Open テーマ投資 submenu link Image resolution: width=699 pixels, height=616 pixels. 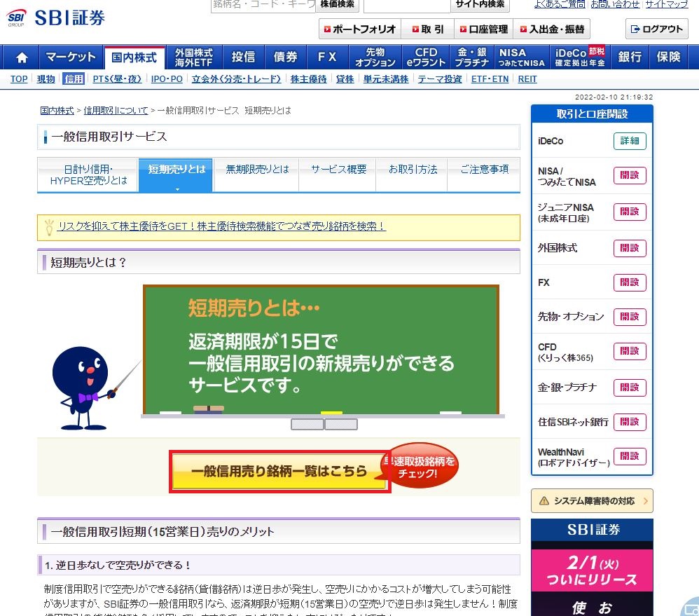440,79
